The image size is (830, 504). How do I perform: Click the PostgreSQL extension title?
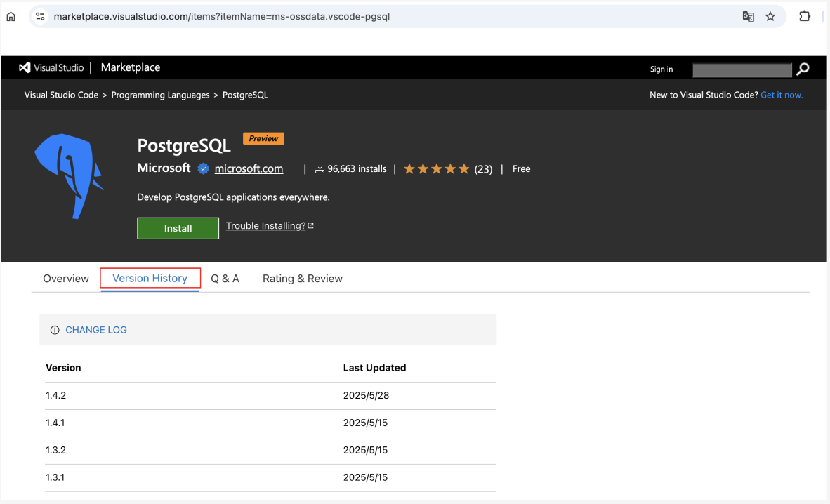[184, 145]
